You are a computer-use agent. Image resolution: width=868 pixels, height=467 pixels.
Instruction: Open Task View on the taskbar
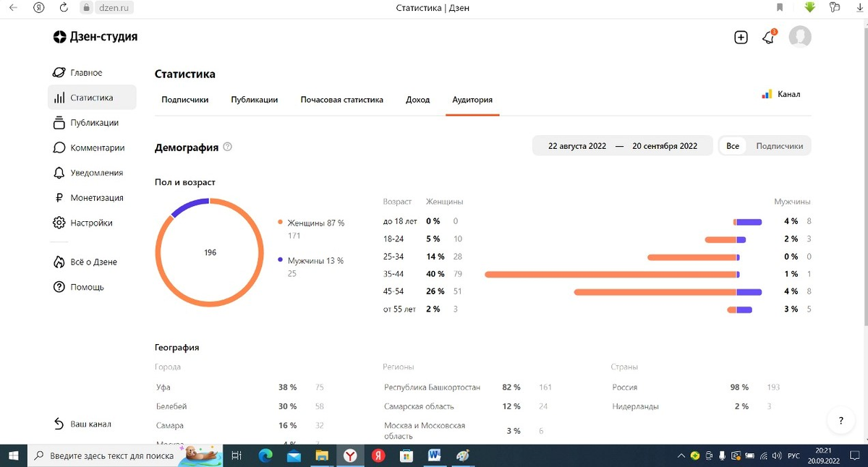point(236,456)
